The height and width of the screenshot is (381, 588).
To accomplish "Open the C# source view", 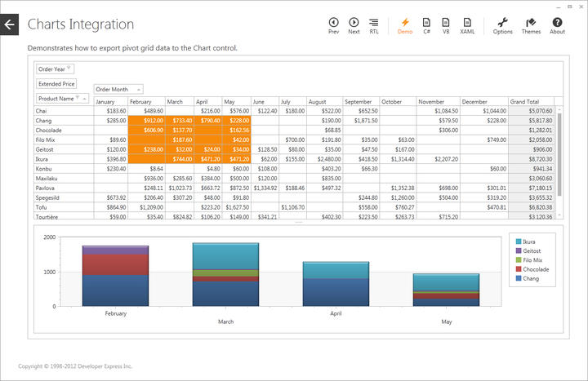I will pos(426,25).
